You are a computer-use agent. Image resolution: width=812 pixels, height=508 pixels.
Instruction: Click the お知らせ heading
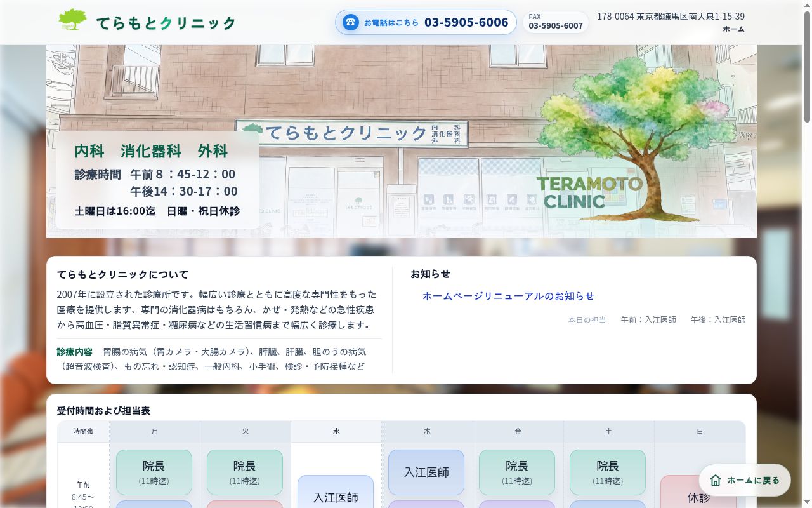tap(430, 274)
